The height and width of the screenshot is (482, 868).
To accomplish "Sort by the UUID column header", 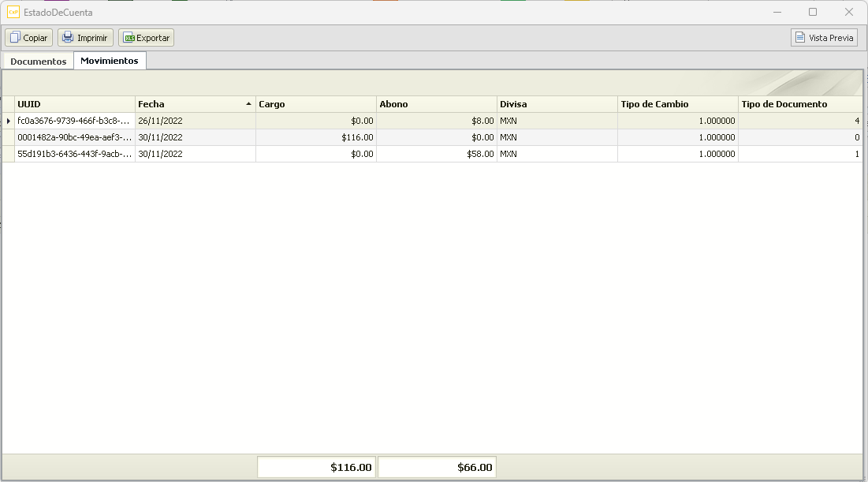I will click(x=75, y=104).
